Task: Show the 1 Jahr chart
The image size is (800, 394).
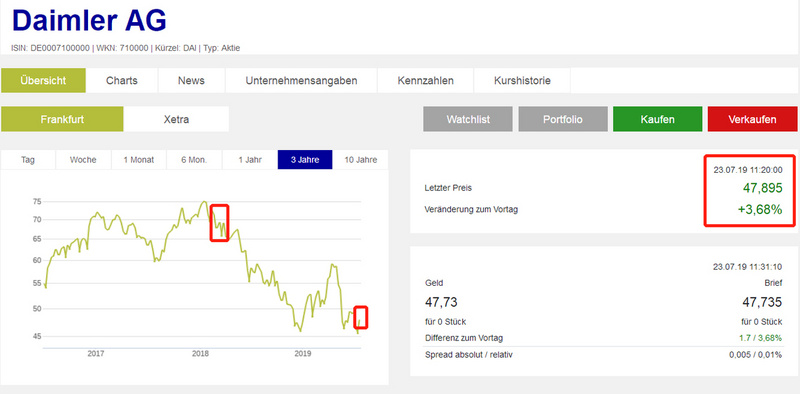Action: 250,160
